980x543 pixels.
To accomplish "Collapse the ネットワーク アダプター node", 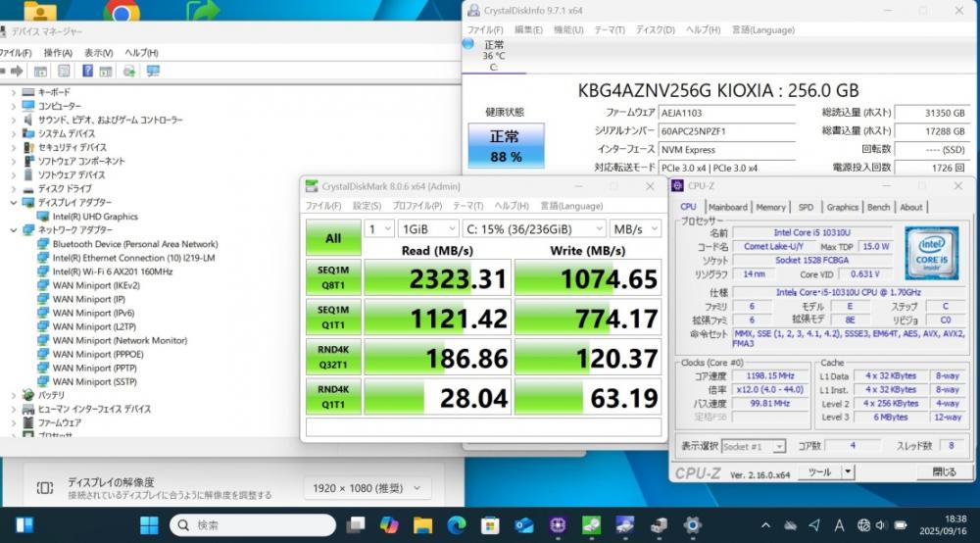I will [13, 230].
